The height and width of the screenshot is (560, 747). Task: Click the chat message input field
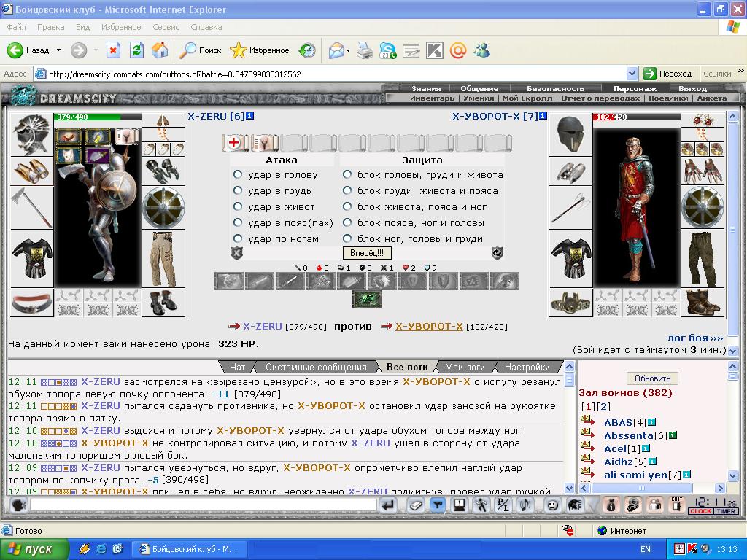[x=204, y=505]
